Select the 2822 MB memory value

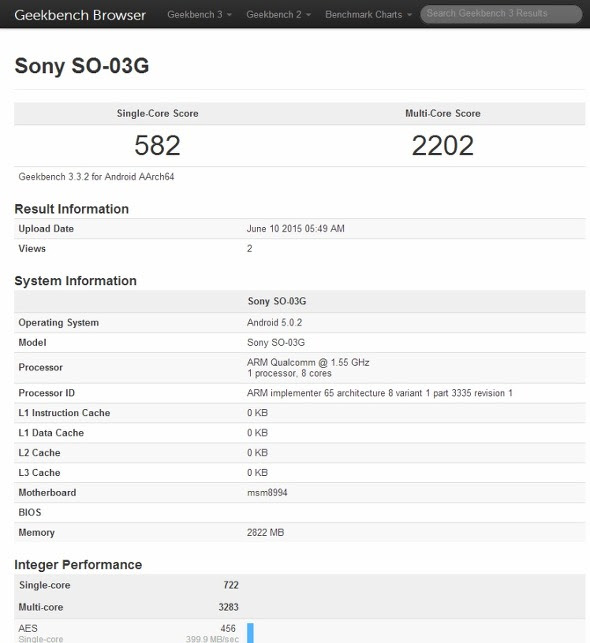[265, 532]
